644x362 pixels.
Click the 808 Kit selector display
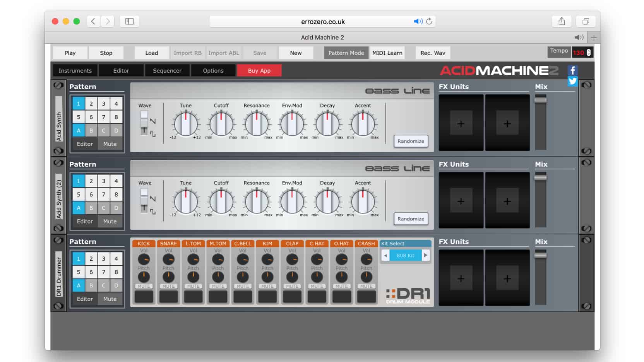coord(406,255)
